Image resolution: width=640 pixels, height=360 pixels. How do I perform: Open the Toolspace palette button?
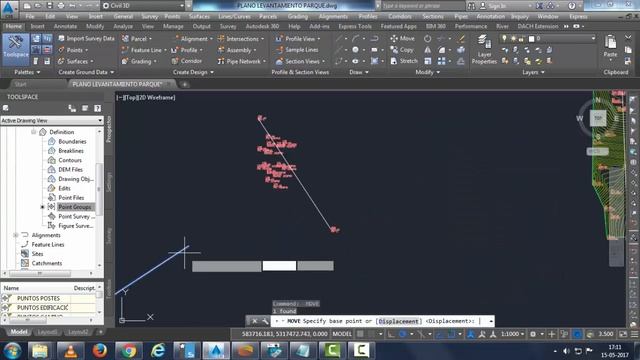16,49
